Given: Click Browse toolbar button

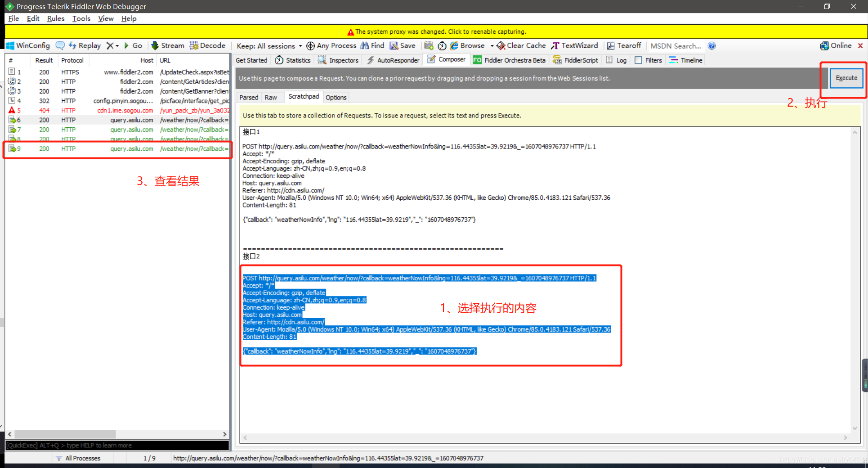Looking at the screenshot, I should (468, 45).
